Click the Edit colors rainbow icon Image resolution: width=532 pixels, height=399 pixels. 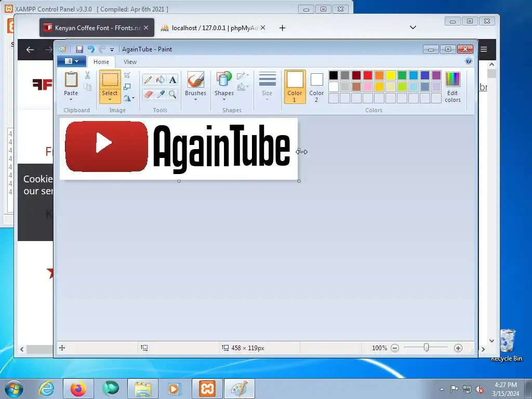pyautogui.click(x=453, y=79)
